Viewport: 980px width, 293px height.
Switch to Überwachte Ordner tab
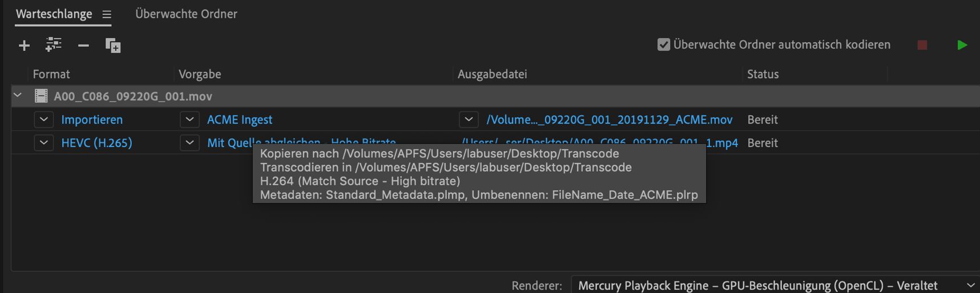click(x=186, y=14)
